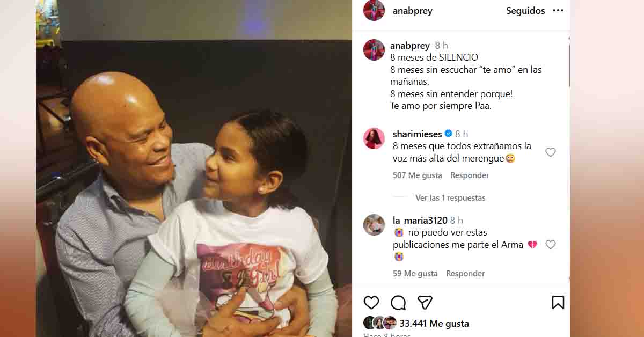
Task: Click the comments panel scrollbar
Action: (569, 64)
